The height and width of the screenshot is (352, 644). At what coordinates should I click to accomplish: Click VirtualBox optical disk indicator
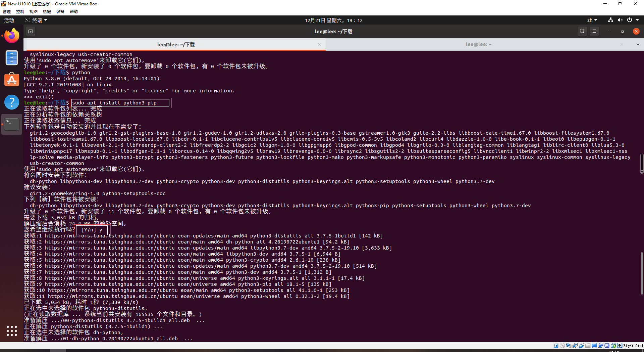[562, 346]
